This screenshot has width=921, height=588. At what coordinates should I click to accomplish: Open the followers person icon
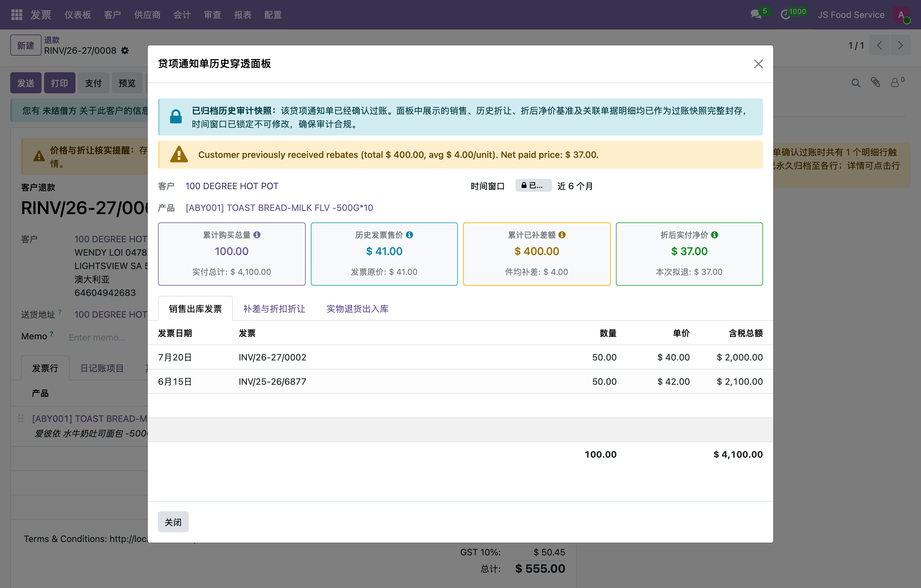pyautogui.click(x=895, y=82)
